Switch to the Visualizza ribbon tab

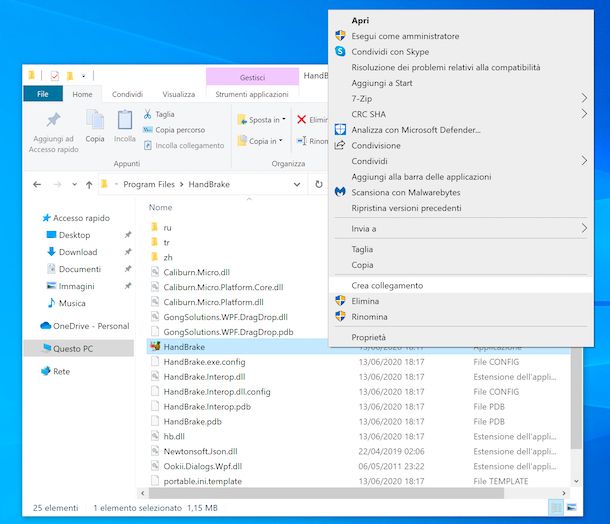click(179, 94)
